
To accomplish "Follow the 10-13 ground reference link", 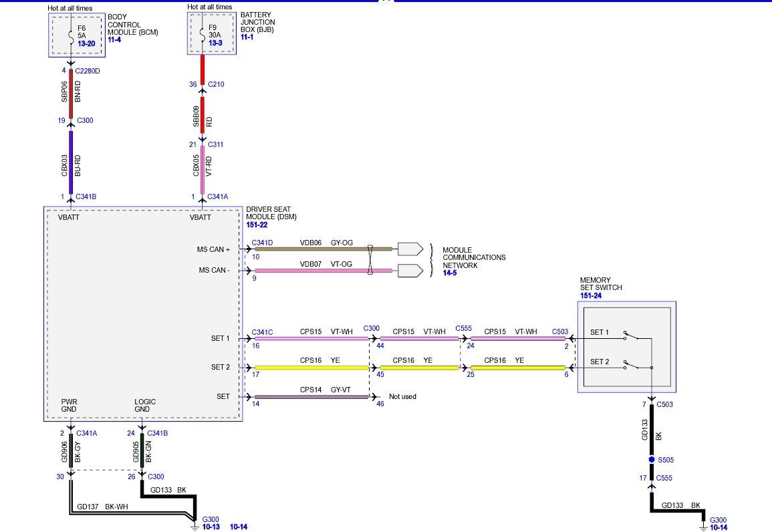I will 211,527.
